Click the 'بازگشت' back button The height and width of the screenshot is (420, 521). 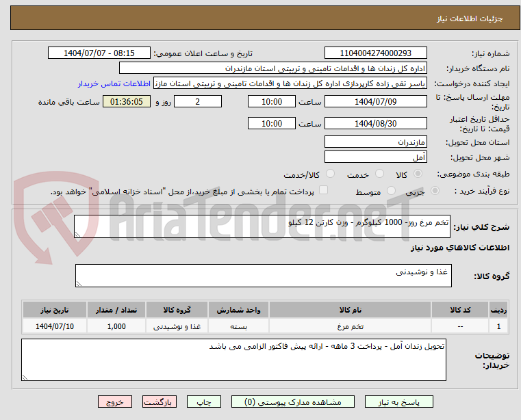[x=162, y=402]
